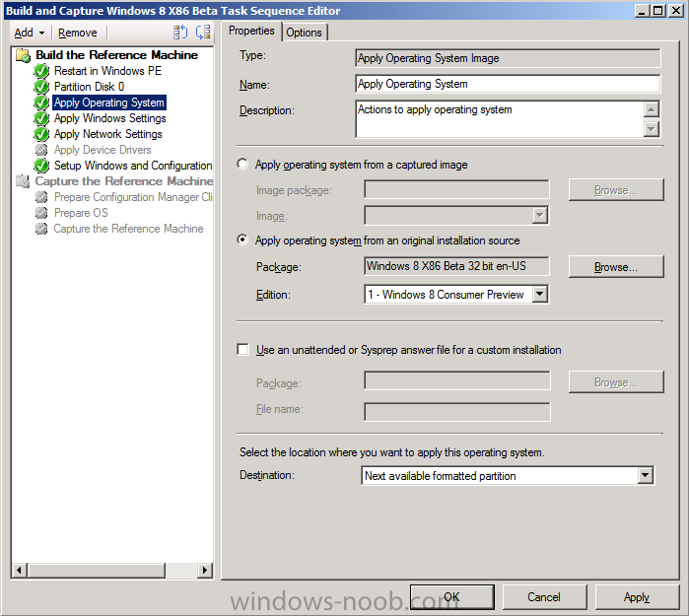This screenshot has height=616, width=689.
Task: Click gray icon beside Prepare OS
Action: 41,213
